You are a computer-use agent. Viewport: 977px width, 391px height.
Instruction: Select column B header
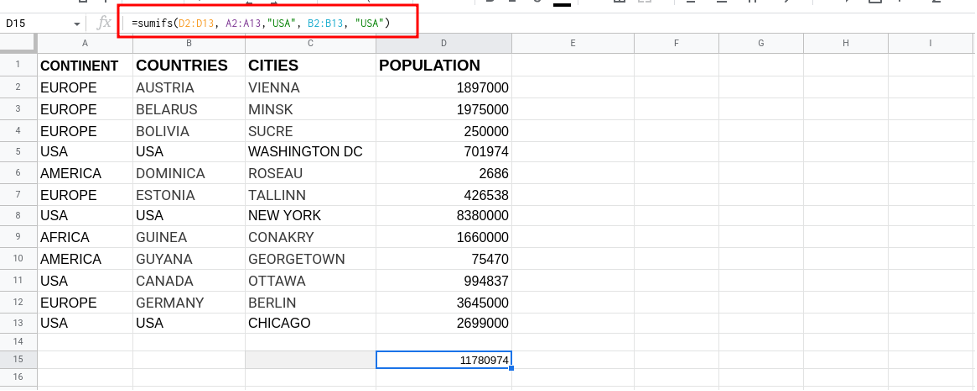[x=189, y=43]
